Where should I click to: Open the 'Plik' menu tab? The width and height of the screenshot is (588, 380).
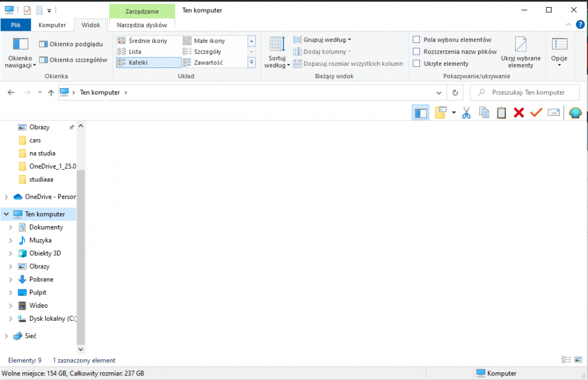click(x=16, y=25)
